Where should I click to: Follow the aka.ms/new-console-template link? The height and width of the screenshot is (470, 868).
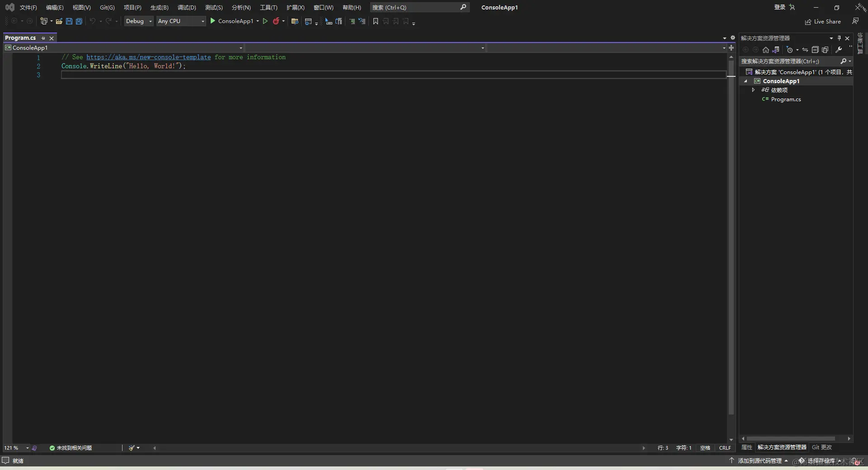click(149, 57)
